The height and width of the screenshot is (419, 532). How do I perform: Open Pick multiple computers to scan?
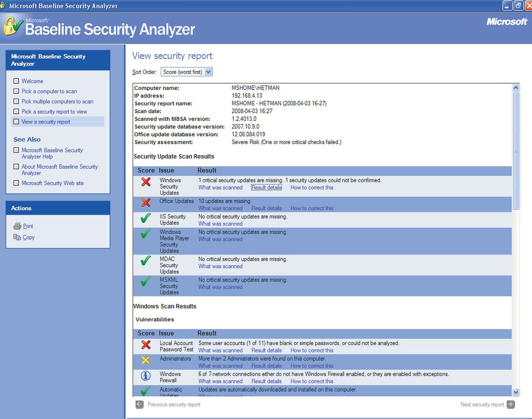[x=57, y=101]
